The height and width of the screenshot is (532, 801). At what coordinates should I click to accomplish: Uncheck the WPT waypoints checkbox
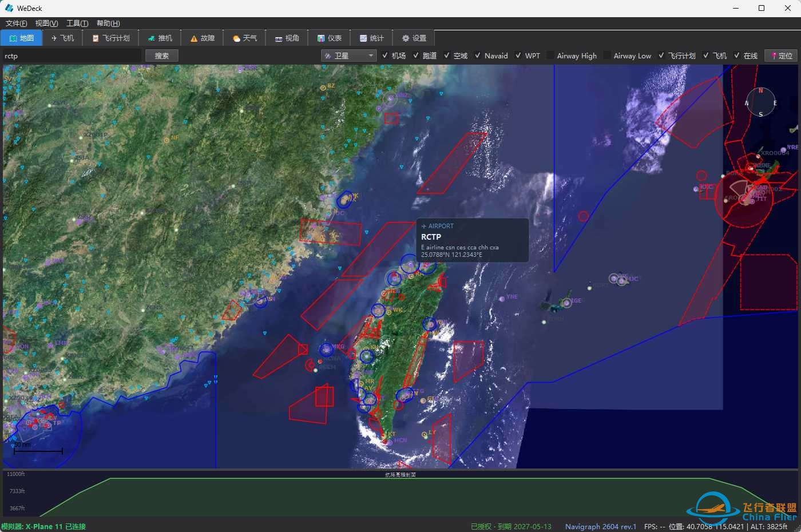[518, 55]
